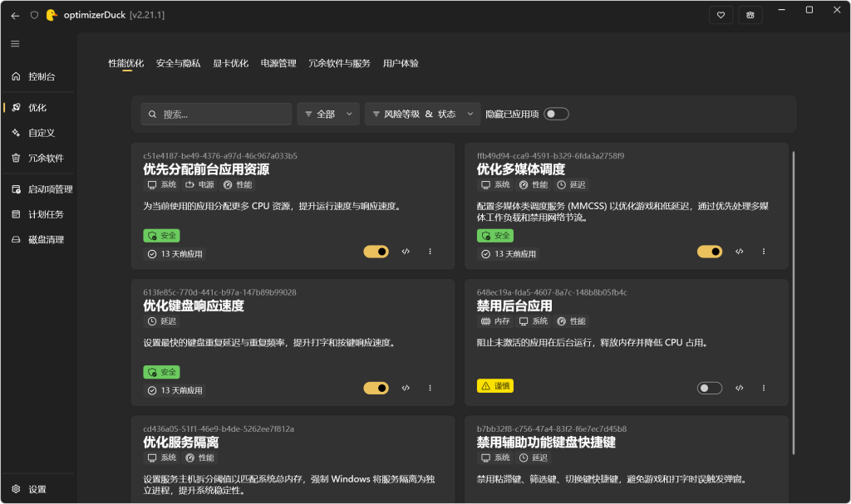Focus the 搜索 input field
The image size is (851, 504).
217,114
